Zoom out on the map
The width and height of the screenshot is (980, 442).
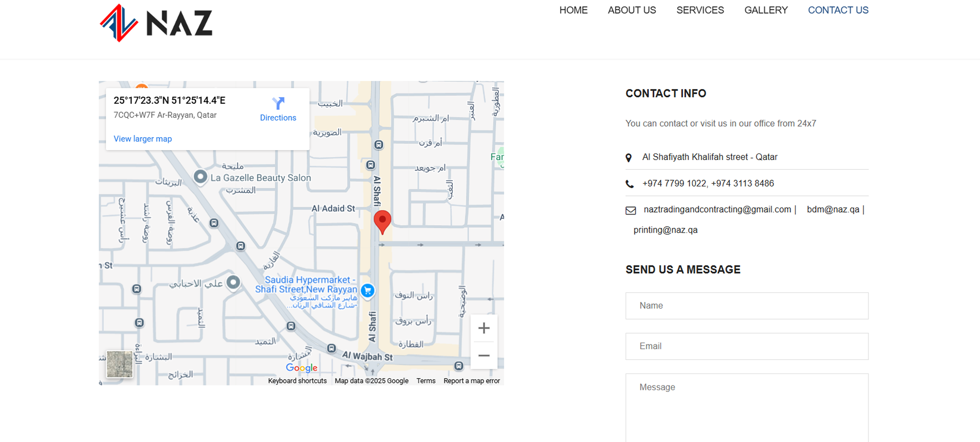(x=484, y=356)
